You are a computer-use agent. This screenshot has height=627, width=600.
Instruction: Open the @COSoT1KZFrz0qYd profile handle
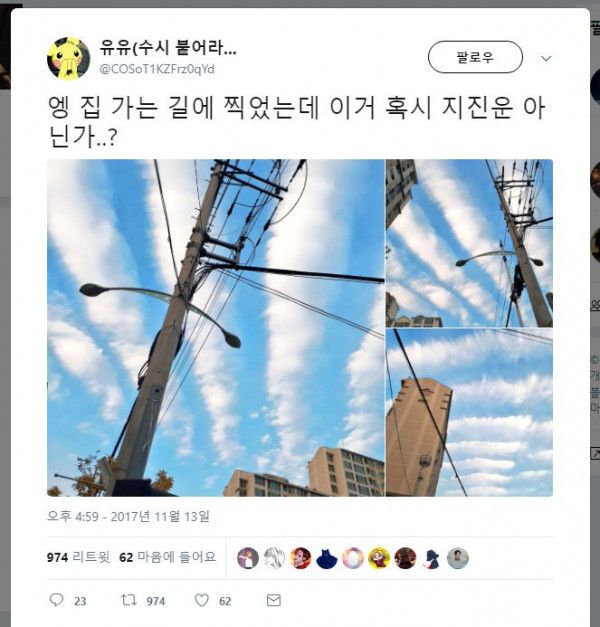coord(157,69)
